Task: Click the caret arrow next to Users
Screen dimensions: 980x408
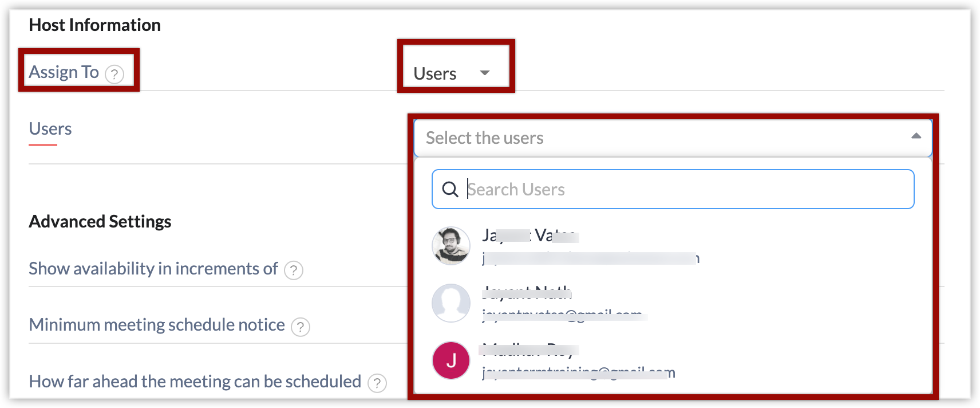Action: tap(485, 73)
